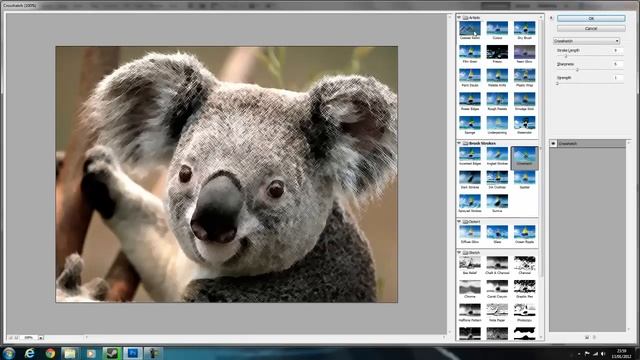Switch to Photoshop in the taskbar

tap(132, 353)
